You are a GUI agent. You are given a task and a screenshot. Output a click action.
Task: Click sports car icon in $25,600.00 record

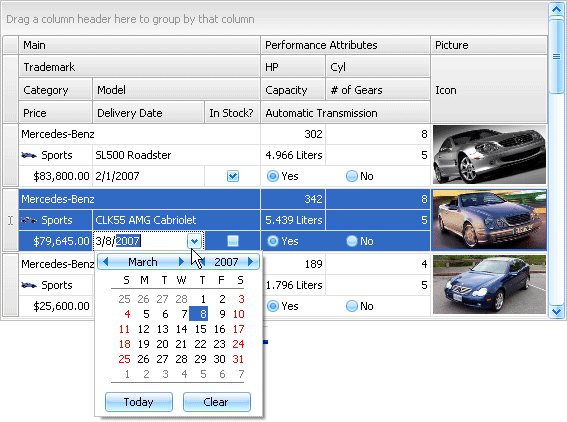(x=29, y=285)
